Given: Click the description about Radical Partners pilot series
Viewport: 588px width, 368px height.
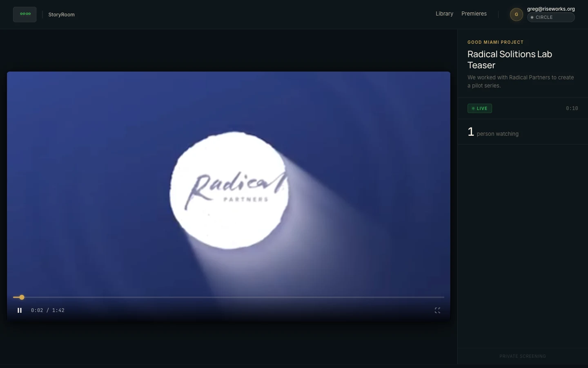Looking at the screenshot, I should (x=521, y=81).
